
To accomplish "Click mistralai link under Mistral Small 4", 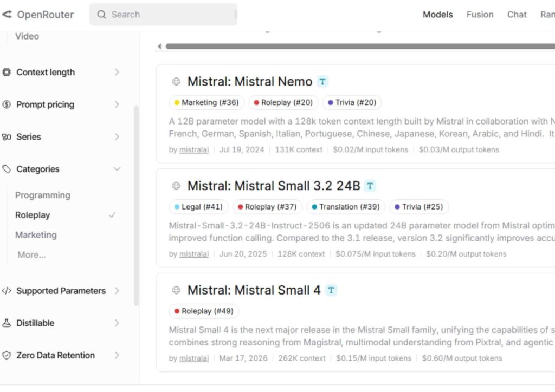I will (194, 358).
